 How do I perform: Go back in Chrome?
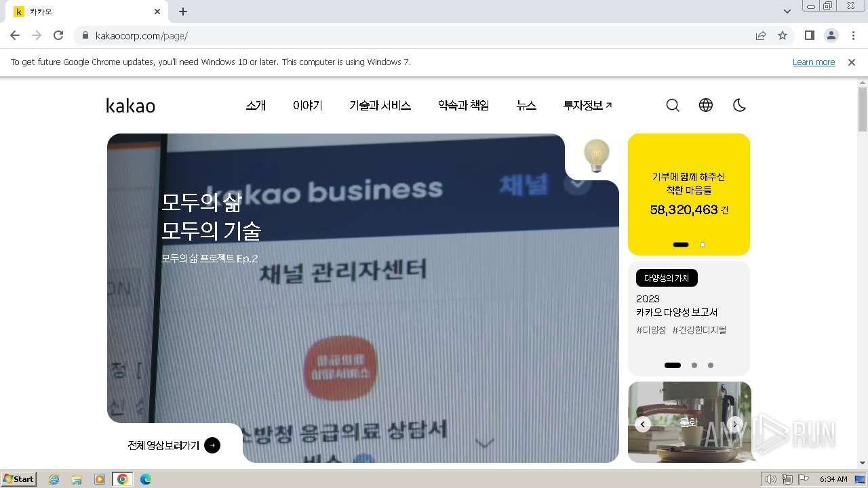coord(15,35)
